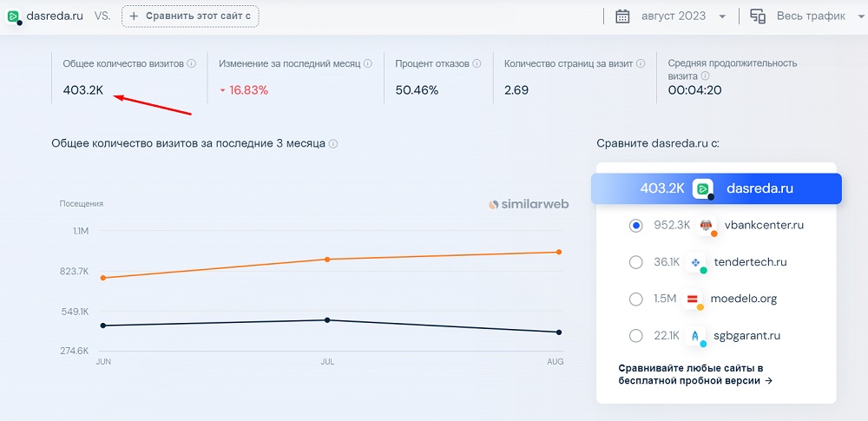Screen dimensions: 868x421
Task: Select the moedelo.org radio button
Action: tap(636, 299)
